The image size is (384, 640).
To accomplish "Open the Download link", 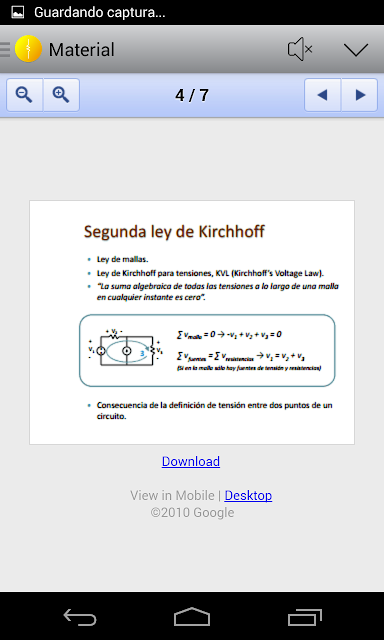I will tap(191, 461).
